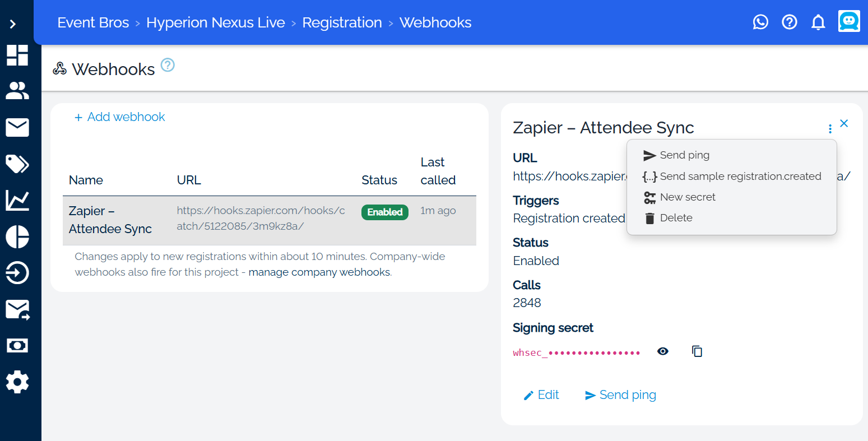868x441 pixels.
Task: Follow the manage company webhooks link
Action: pyautogui.click(x=319, y=272)
